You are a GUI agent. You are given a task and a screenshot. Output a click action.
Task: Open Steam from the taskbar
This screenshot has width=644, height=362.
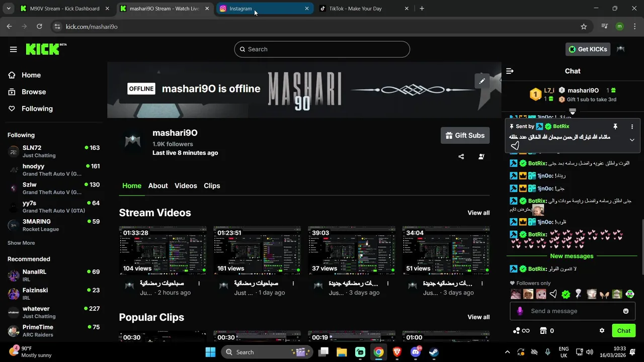pyautogui.click(x=434, y=352)
